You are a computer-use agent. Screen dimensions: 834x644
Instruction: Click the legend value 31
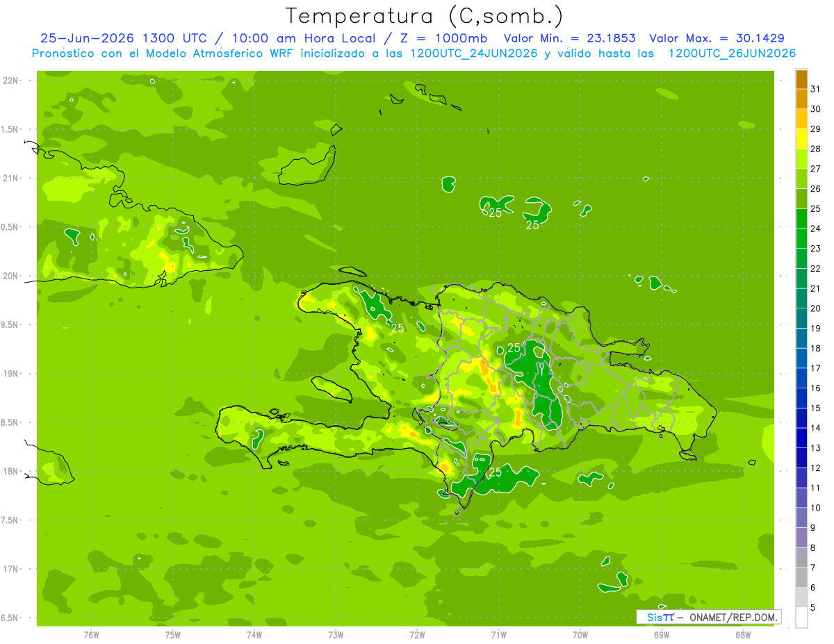click(816, 89)
